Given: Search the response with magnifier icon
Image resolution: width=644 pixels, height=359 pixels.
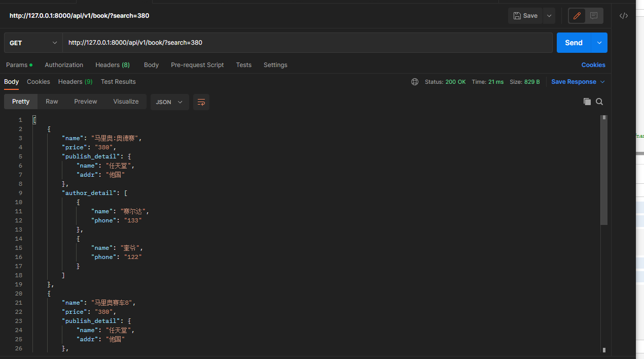Looking at the screenshot, I should [599, 102].
